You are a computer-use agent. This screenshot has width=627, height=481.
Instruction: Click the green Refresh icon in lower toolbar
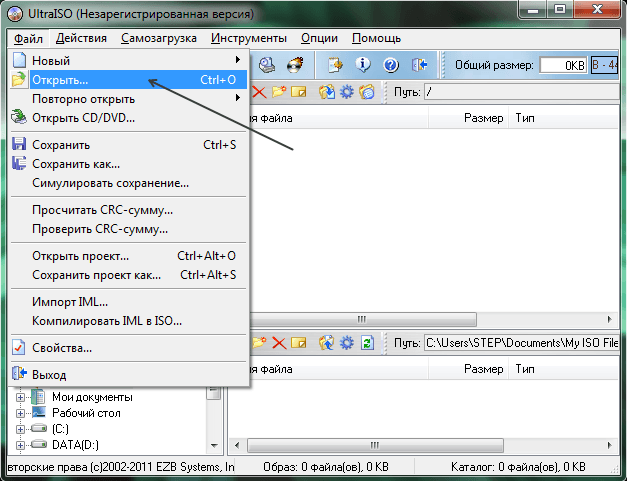367,343
